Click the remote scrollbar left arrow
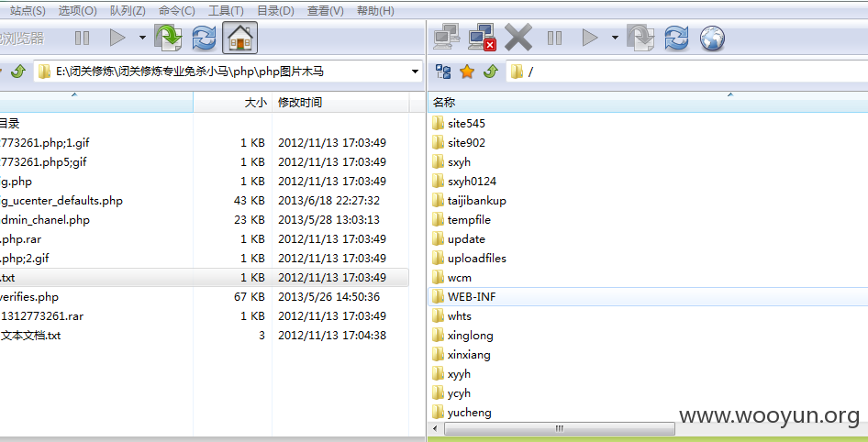Viewport: 868px width, 442px height. 435,429
